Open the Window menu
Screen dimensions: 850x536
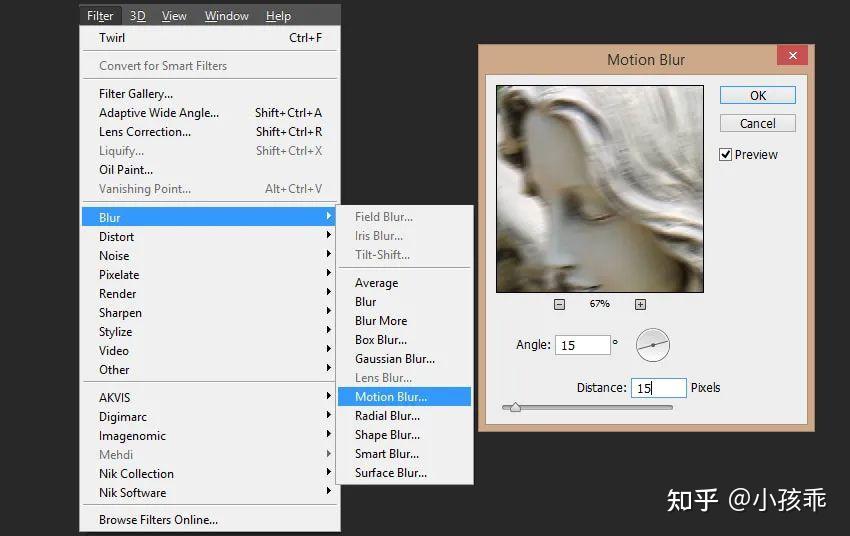point(226,16)
